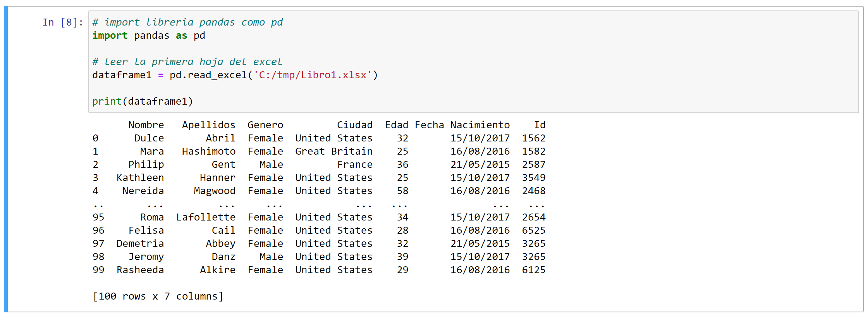Click the Id value 3549

pyautogui.click(x=534, y=178)
